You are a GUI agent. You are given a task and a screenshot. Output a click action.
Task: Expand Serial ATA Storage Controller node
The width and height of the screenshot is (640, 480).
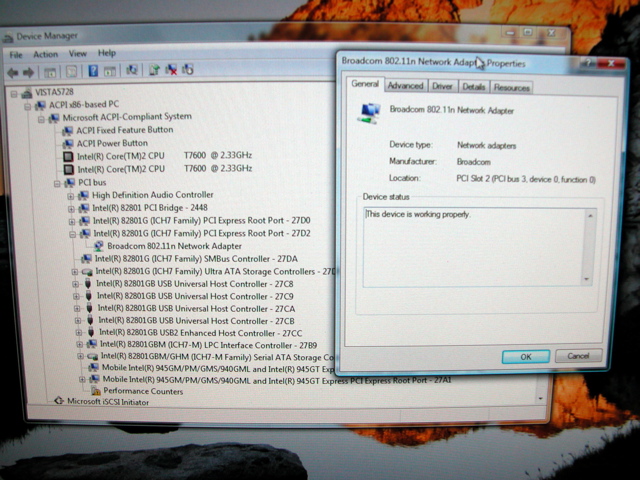click(x=80, y=356)
